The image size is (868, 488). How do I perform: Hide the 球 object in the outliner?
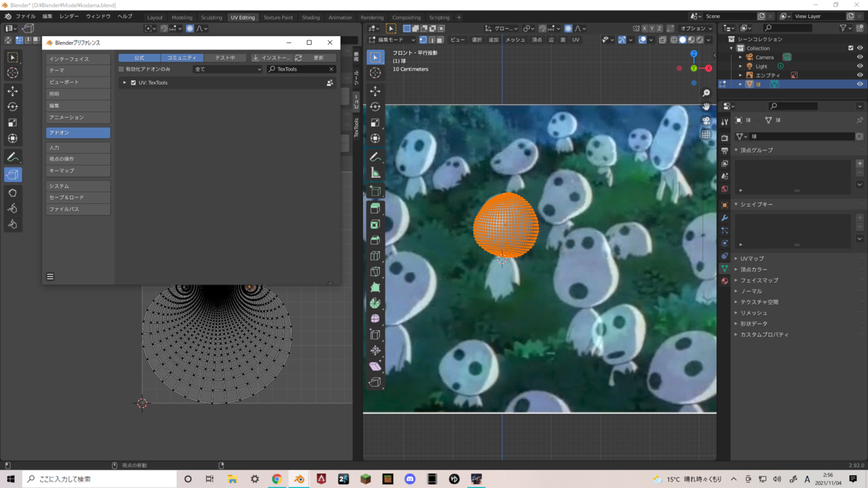[859, 84]
